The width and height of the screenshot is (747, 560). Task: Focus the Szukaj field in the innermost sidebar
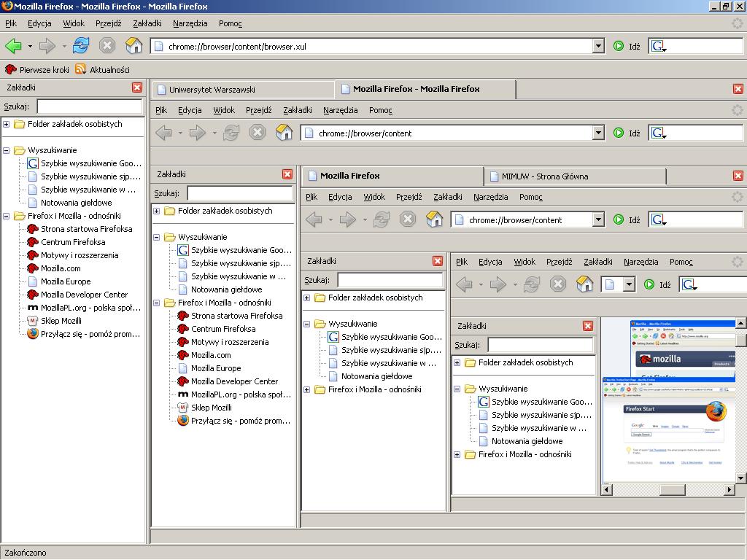coord(541,345)
